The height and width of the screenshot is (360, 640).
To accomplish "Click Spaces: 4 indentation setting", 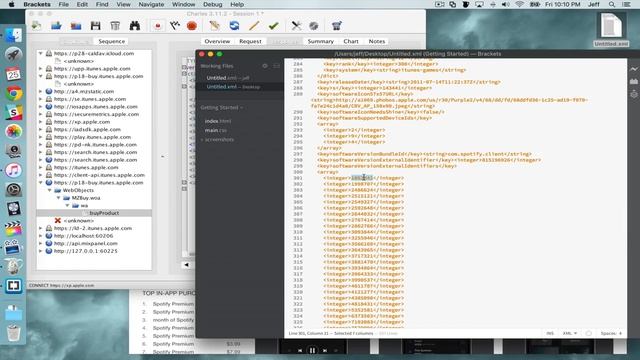I will click(611, 333).
